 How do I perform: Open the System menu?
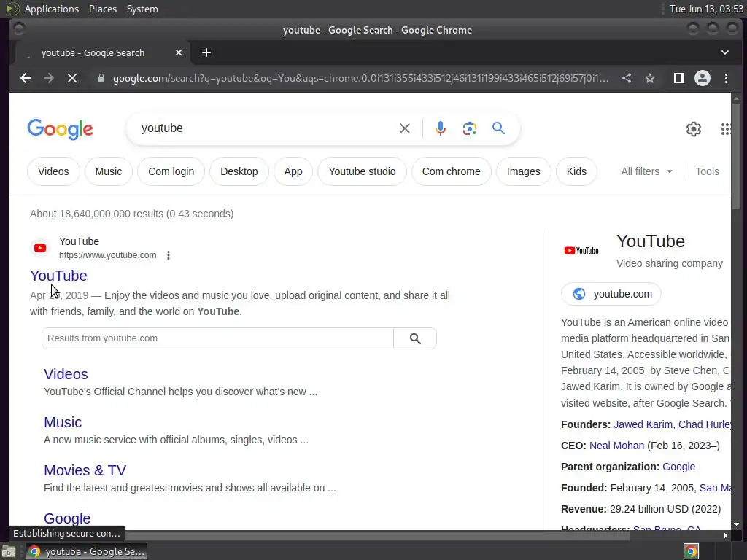point(142,9)
